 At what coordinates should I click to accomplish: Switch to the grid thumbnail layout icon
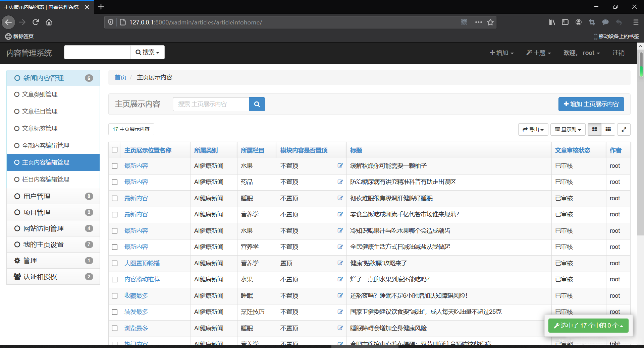coord(608,129)
